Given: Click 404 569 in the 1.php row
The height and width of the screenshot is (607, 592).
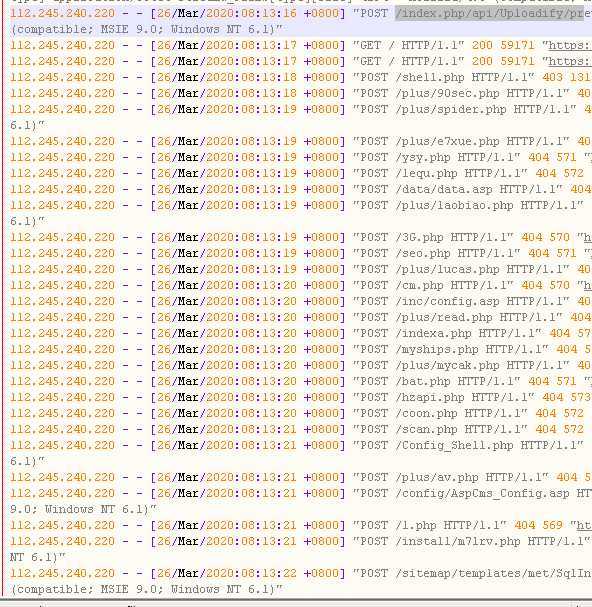Looking at the screenshot, I should pos(539,525).
